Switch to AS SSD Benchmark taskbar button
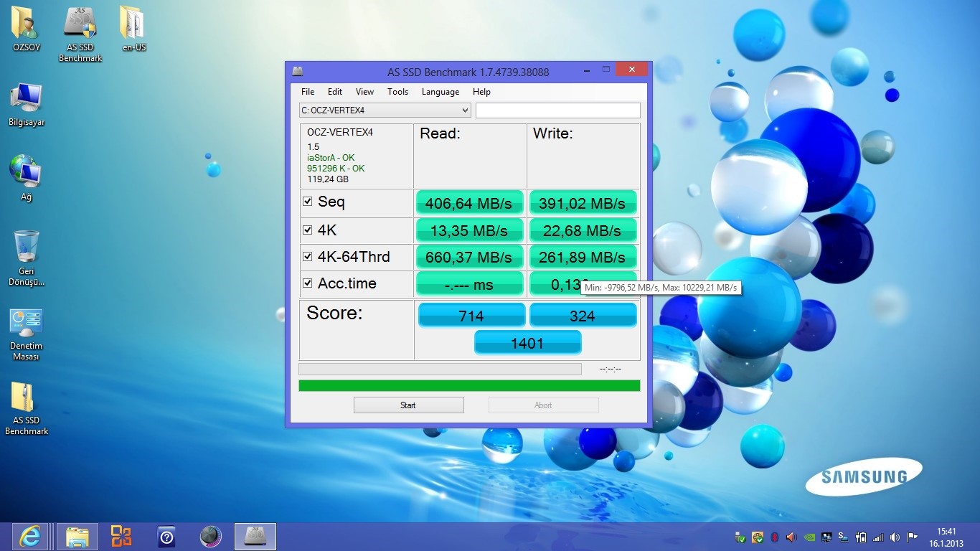This screenshot has width=980, height=551. click(255, 536)
